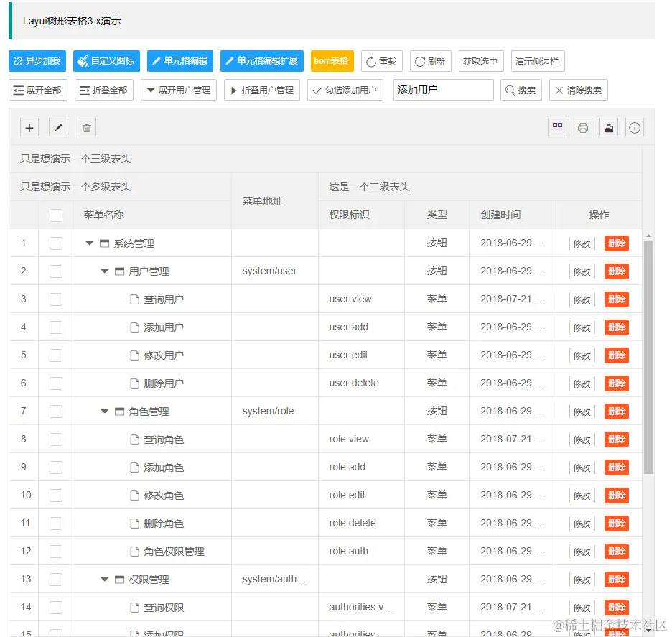The image size is (672, 637).
Task: Collapse the 用户管理 tree node arrow
Action: click(105, 271)
